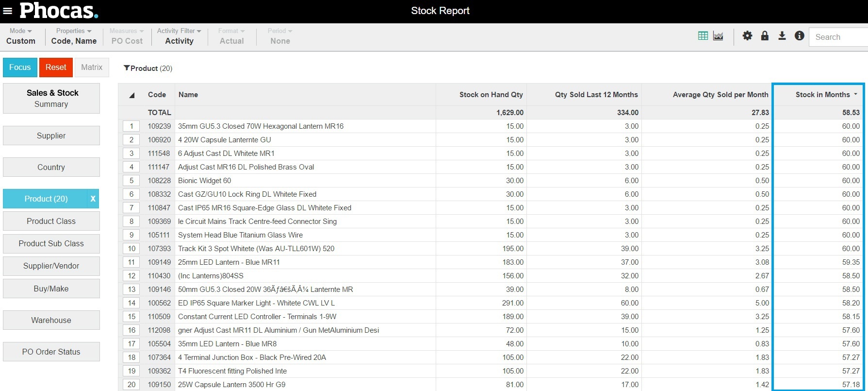This screenshot has width=868, height=391.
Task: Select row number 2 checkbox
Action: (131, 140)
